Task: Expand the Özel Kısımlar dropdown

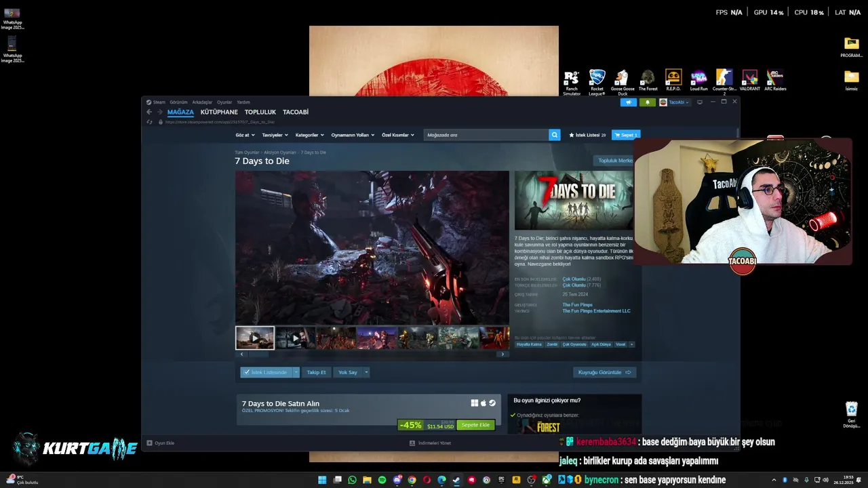Action: [398, 135]
